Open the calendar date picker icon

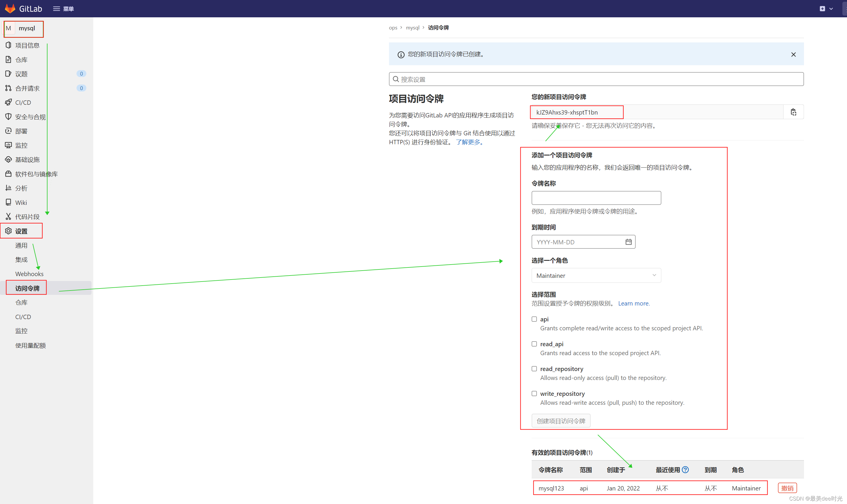[x=628, y=242]
